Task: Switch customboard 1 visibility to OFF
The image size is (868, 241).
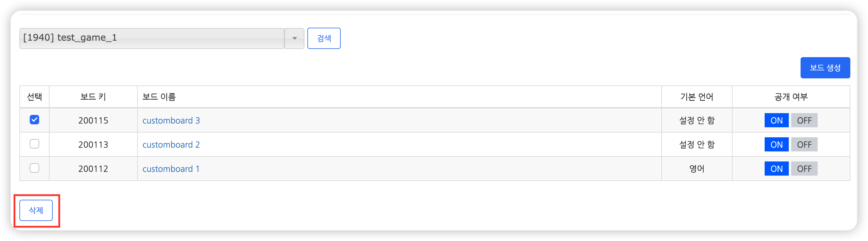Action: click(804, 169)
